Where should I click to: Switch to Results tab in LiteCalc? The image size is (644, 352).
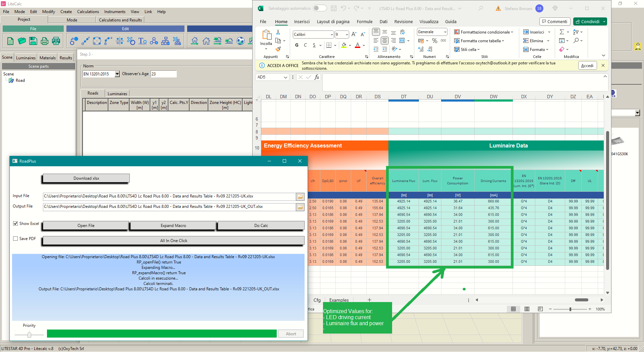66,58
